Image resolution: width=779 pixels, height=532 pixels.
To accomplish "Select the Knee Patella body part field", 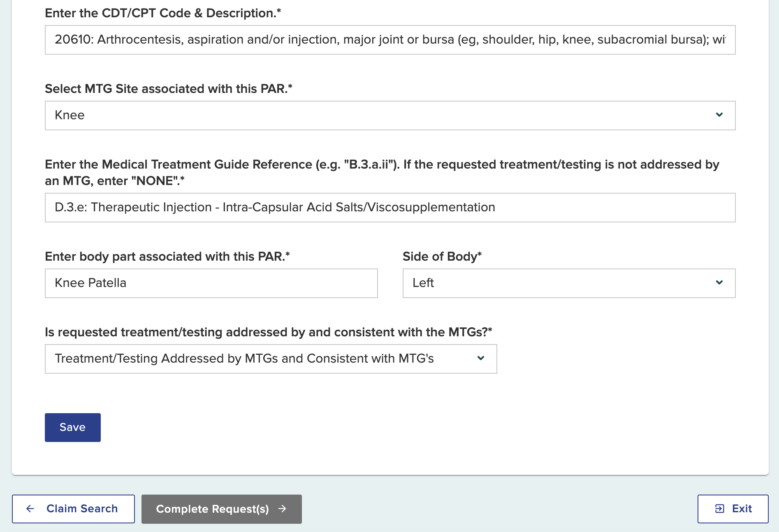I will coord(211,283).
